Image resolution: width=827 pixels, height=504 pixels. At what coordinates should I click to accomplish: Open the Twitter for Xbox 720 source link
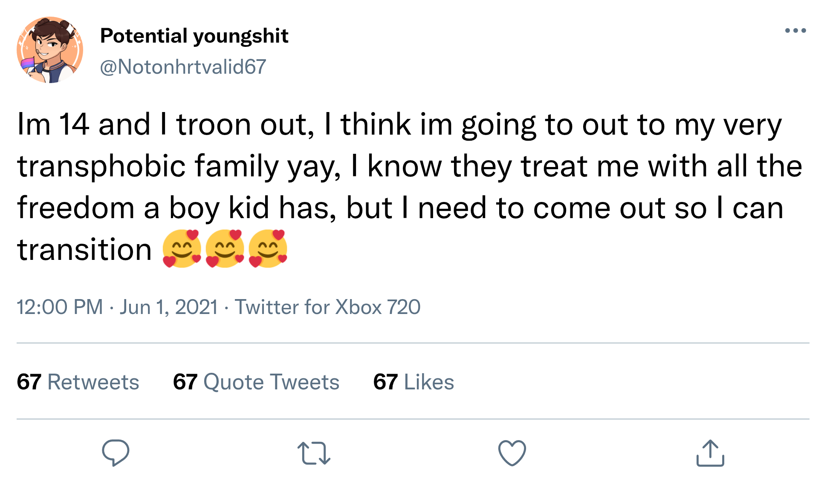(327, 307)
